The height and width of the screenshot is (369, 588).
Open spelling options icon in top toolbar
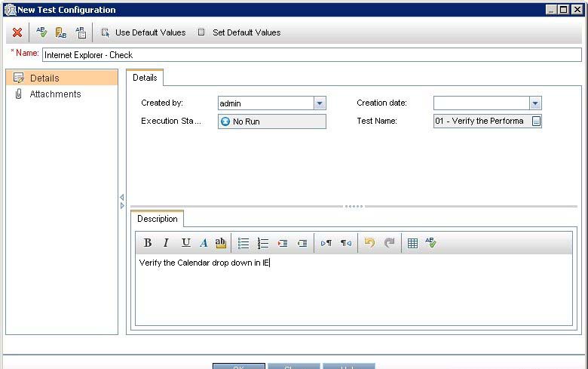pos(81,32)
